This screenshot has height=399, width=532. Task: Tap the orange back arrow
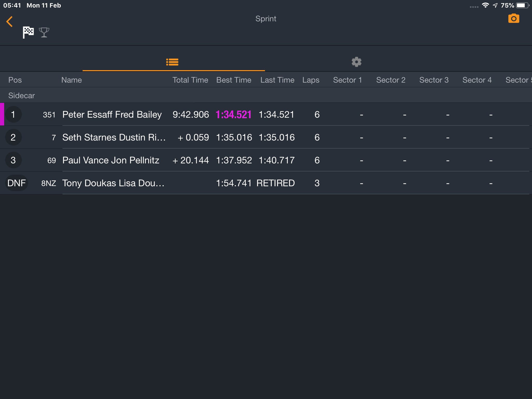tap(10, 22)
